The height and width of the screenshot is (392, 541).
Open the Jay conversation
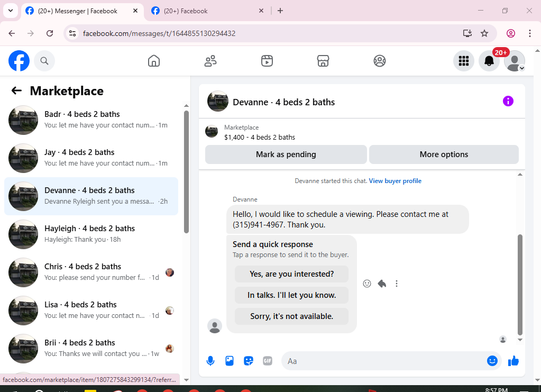click(x=91, y=158)
